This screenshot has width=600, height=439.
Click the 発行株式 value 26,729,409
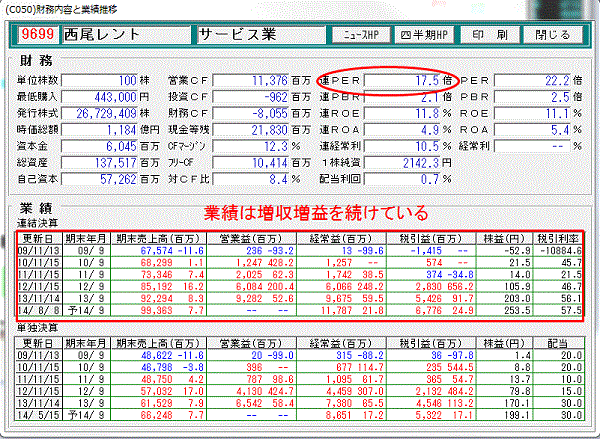[99, 113]
